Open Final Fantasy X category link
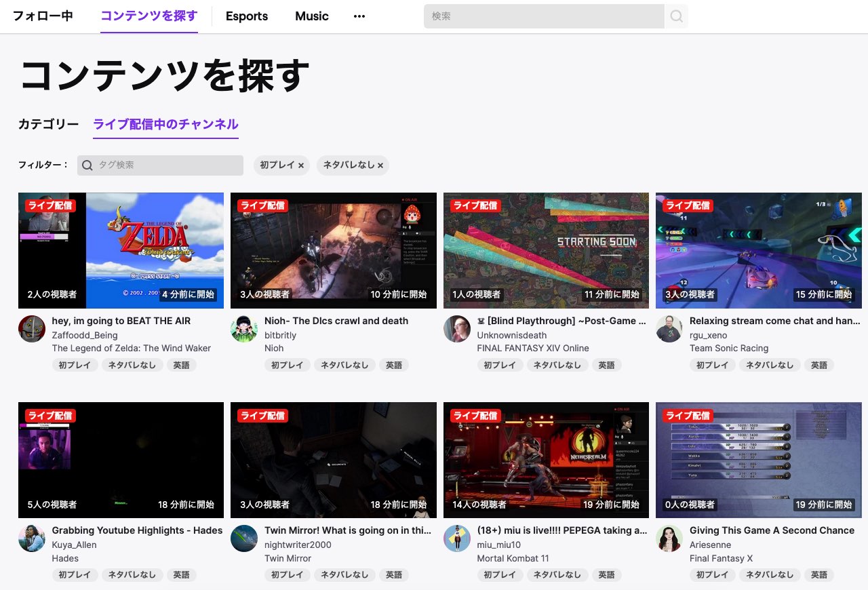The width and height of the screenshot is (868, 590). point(722,558)
